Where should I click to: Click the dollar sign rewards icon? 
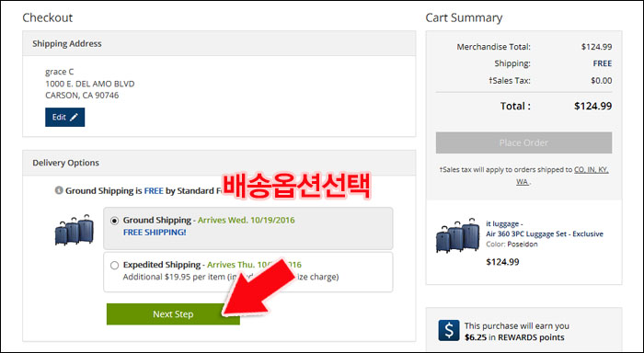point(449,330)
